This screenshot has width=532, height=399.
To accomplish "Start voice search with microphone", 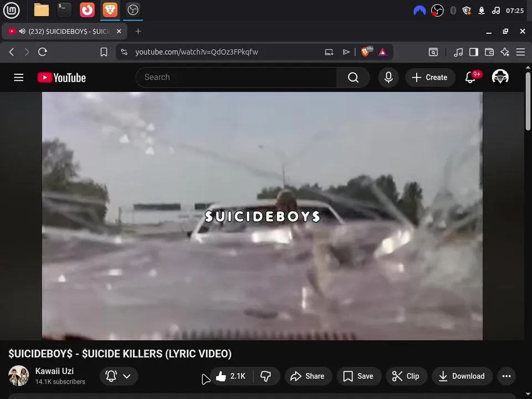I will click(388, 78).
